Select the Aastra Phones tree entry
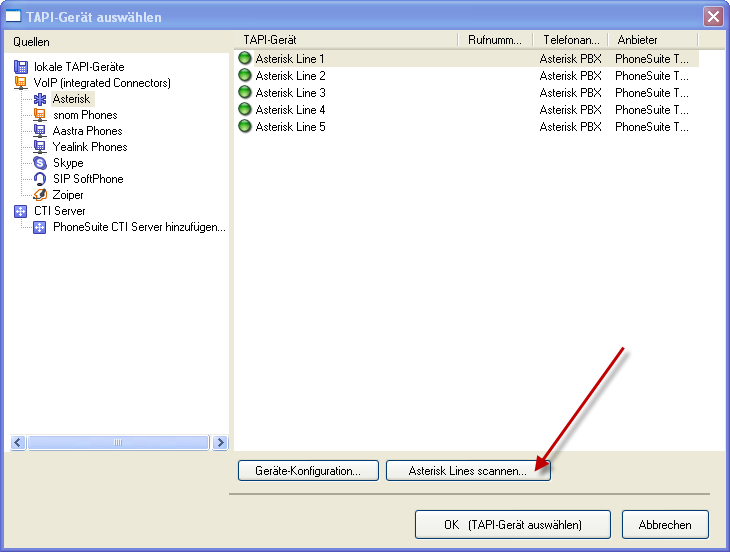 [87, 131]
